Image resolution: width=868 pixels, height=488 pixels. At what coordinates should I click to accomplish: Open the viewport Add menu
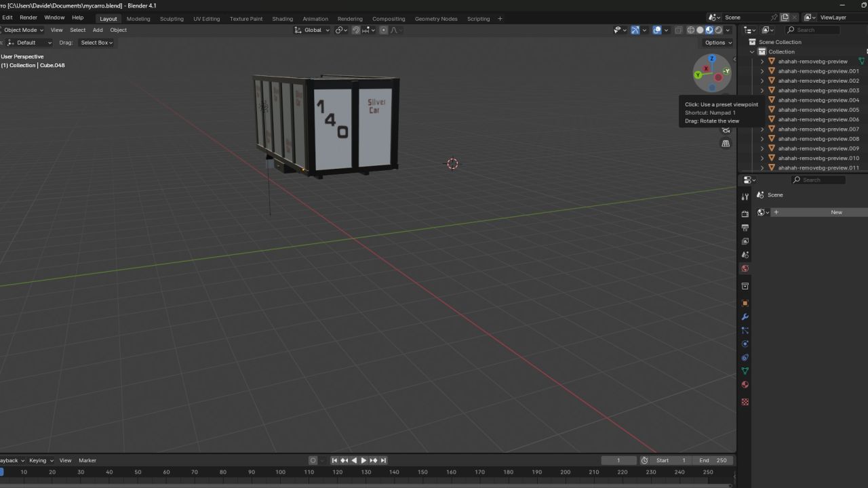coord(98,30)
